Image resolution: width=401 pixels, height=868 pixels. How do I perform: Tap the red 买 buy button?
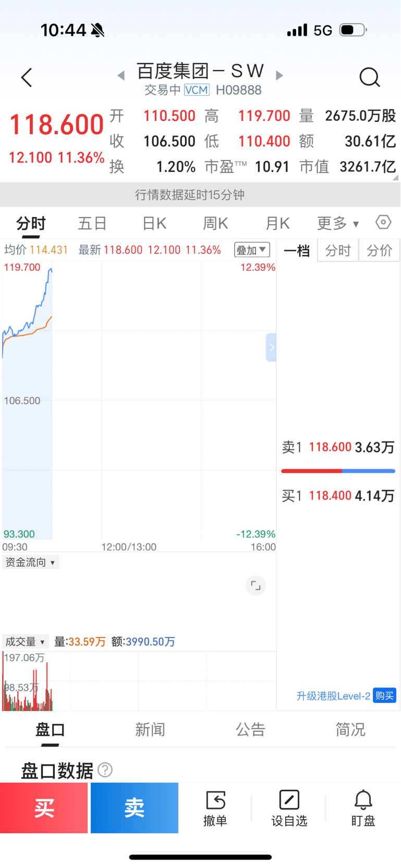coord(44,808)
